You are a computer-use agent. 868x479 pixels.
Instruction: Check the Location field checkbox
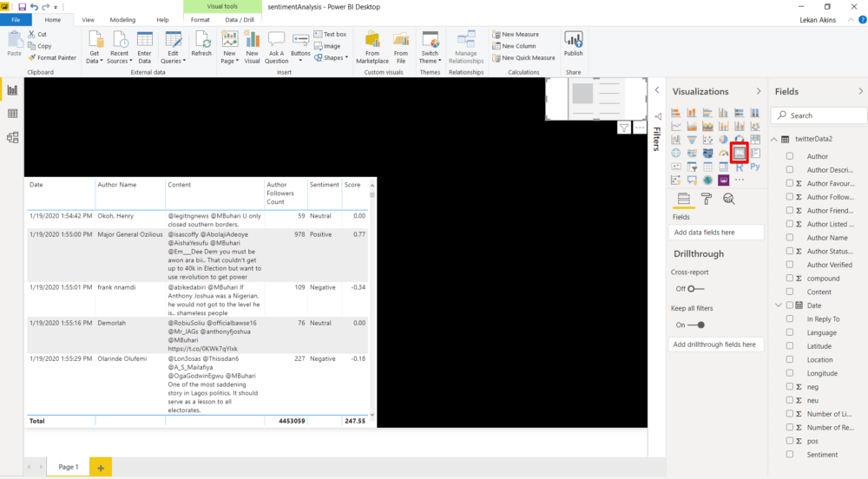790,359
